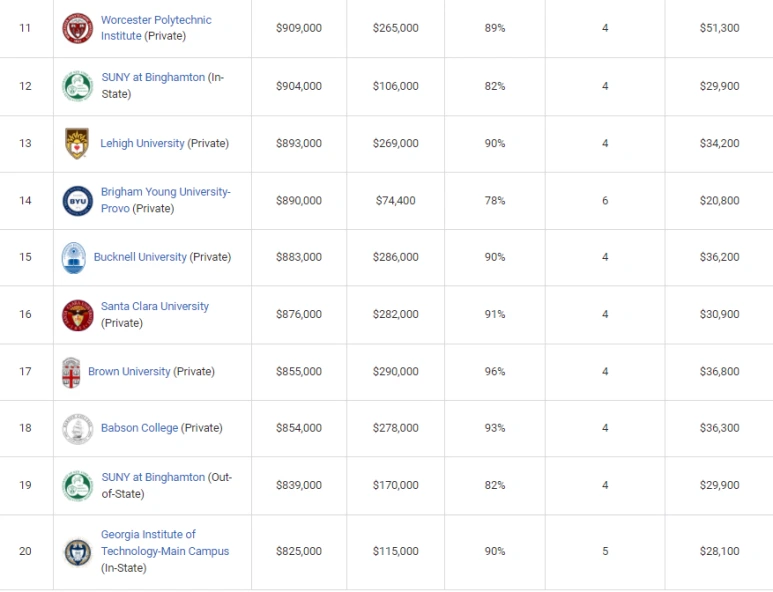Click the SUNY at Binghamton In-State logo
This screenshot has width=773, height=592.
coord(77,86)
